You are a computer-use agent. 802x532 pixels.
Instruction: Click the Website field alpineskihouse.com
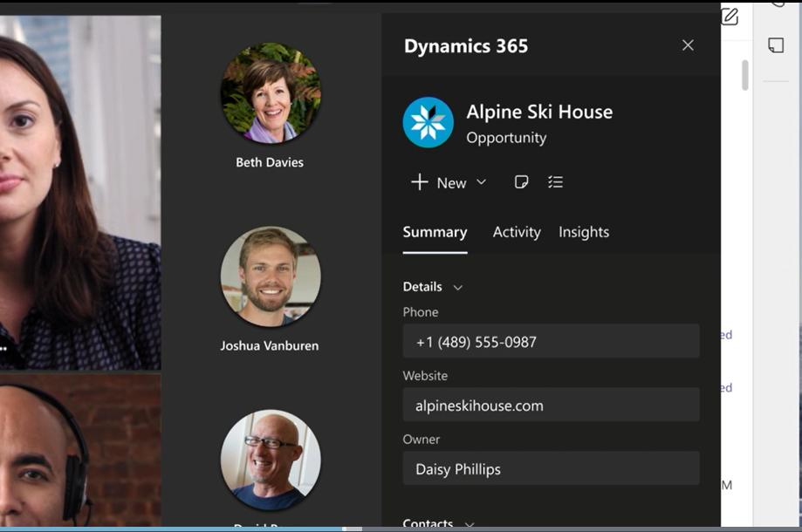click(x=551, y=405)
